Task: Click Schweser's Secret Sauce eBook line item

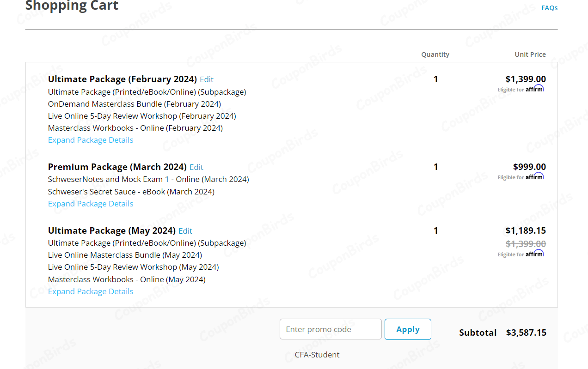Action: (131, 192)
